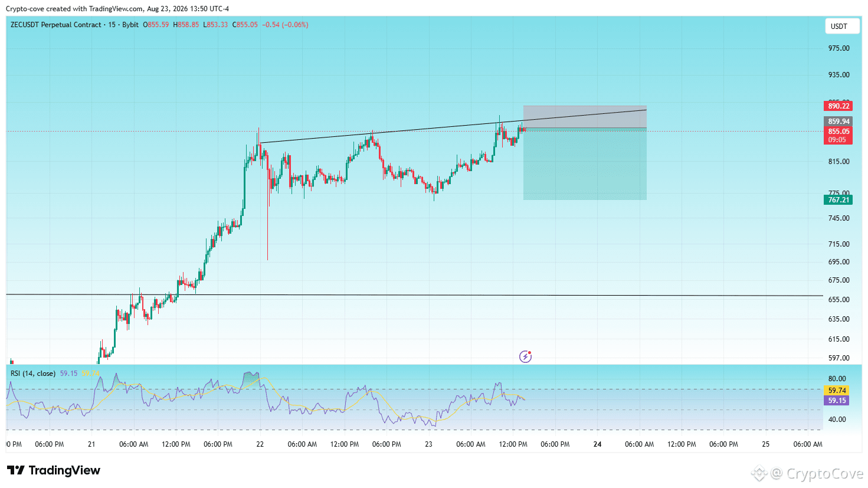
Task: Click the chart snapshot caption with date
Action: [117, 9]
